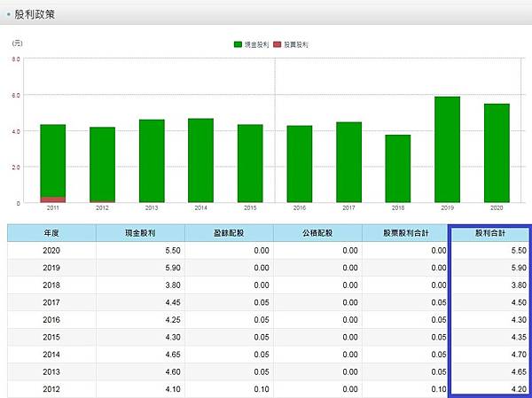This screenshot has width=532, height=398.
Task: Select the 2020 green bar in chart
Action: click(497, 153)
